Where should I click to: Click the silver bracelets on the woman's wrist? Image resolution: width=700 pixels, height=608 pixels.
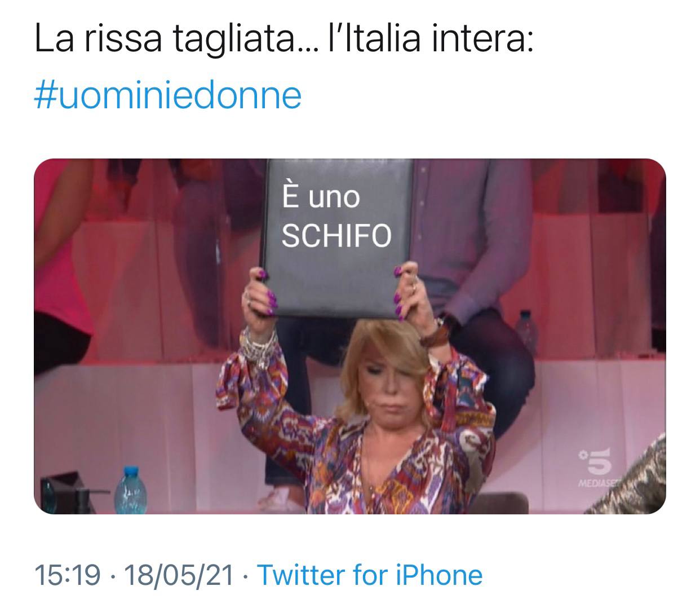pos(258,347)
